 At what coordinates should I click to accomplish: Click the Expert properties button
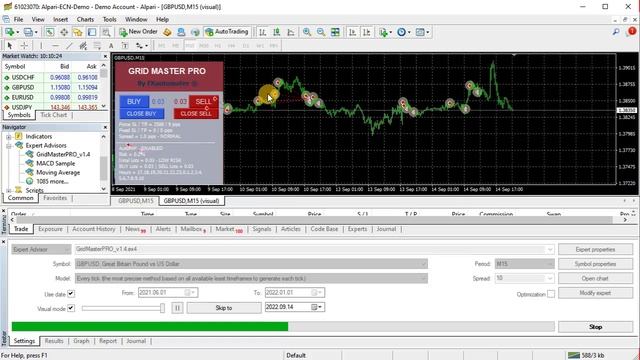coord(595,249)
